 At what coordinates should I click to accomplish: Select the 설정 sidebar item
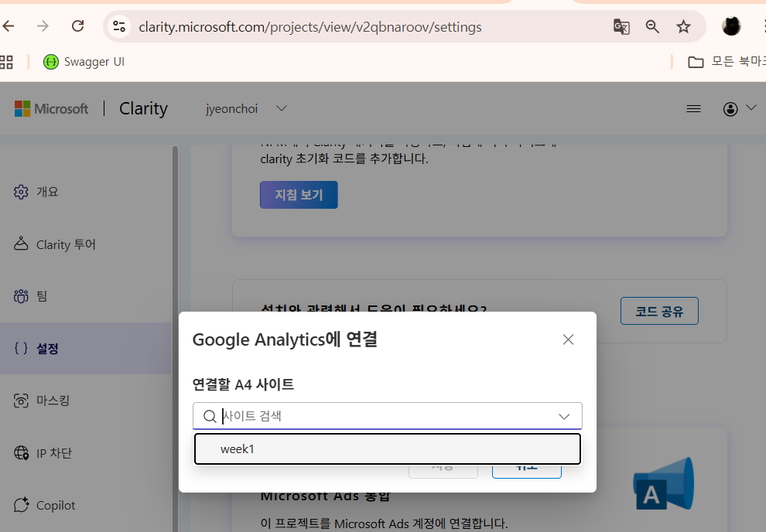click(85, 348)
